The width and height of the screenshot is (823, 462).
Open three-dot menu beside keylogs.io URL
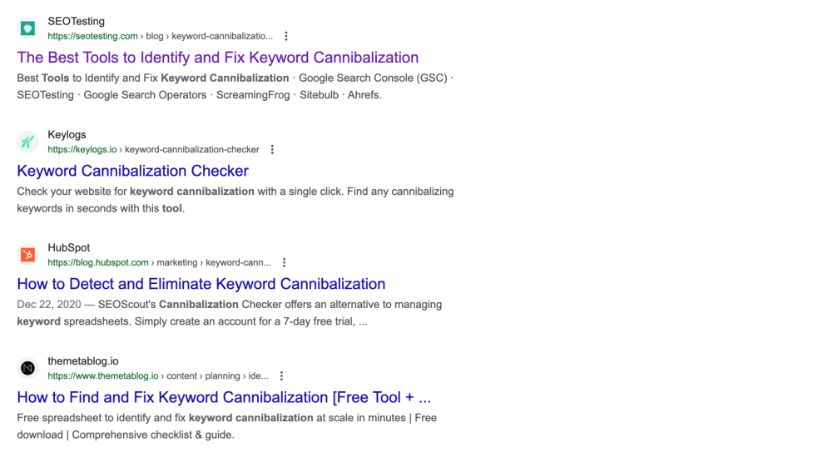(x=272, y=150)
